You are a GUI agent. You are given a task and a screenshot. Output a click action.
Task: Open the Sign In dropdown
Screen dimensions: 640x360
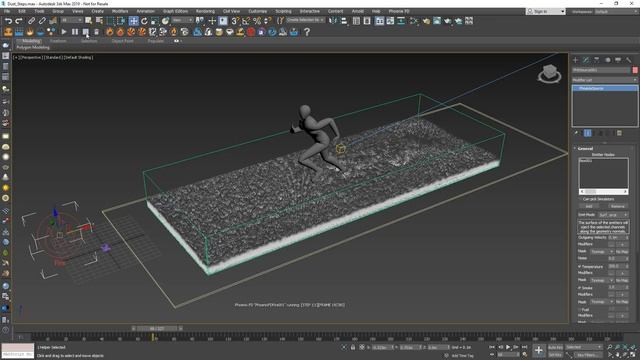click(546, 11)
